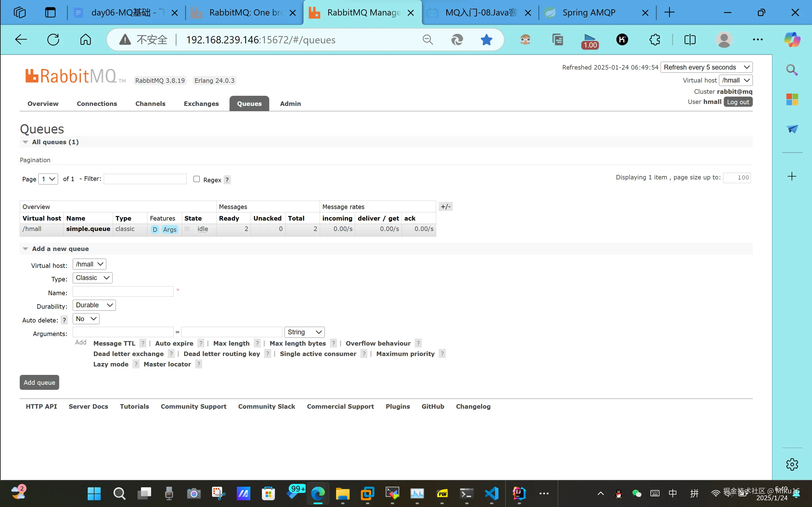This screenshot has width=812, height=507.
Task: Open the Durability dropdown
Action: tap(94, 305)
